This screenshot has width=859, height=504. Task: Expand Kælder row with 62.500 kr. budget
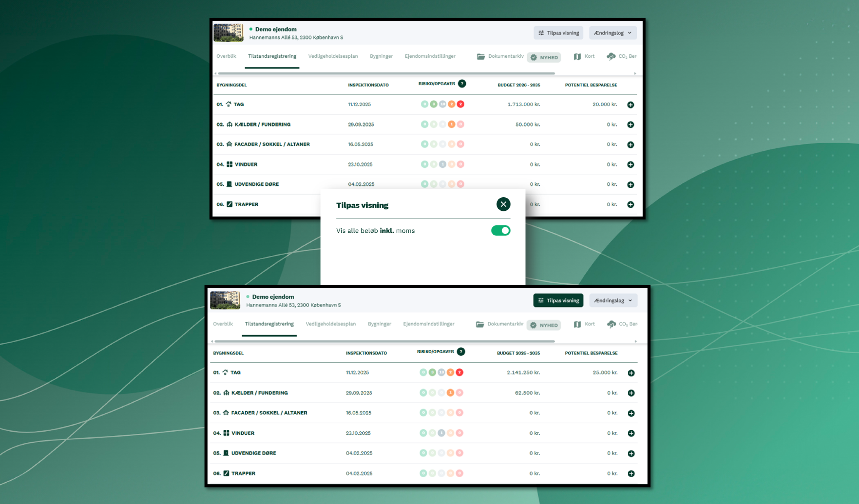coord(631,393)
